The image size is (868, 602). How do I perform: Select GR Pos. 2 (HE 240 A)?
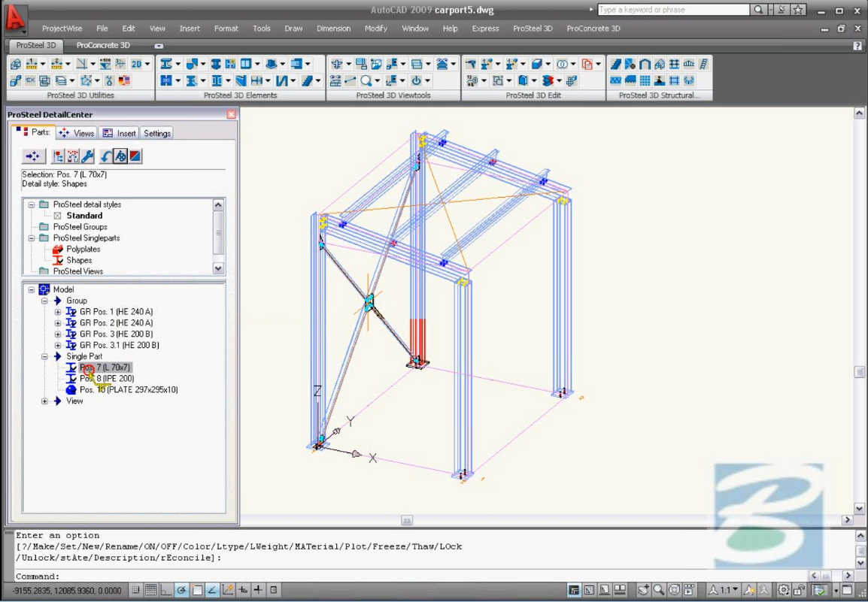(x=117, y=323)
